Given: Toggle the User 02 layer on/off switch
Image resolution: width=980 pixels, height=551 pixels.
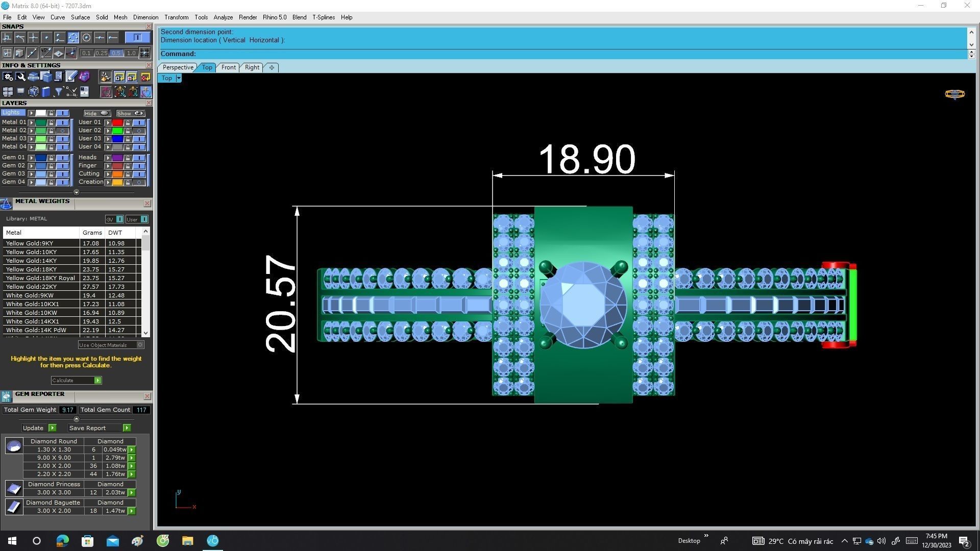Looking at the screenshot, I should coord(139,131).
